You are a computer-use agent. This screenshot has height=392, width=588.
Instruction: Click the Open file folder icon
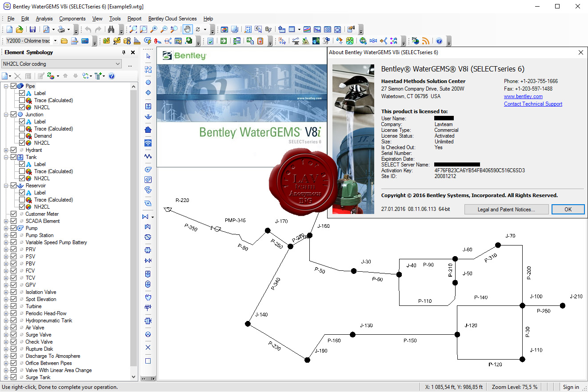(x=19, y=30)
